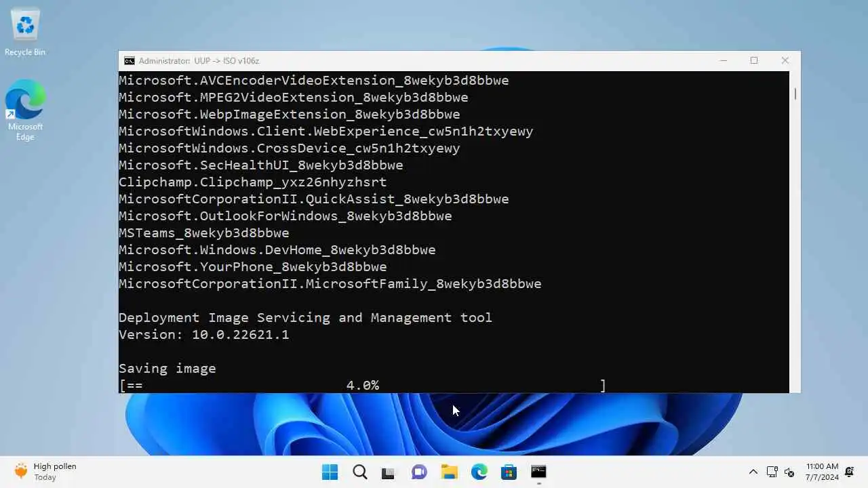Close the UUP -> ISO console window

785,60
